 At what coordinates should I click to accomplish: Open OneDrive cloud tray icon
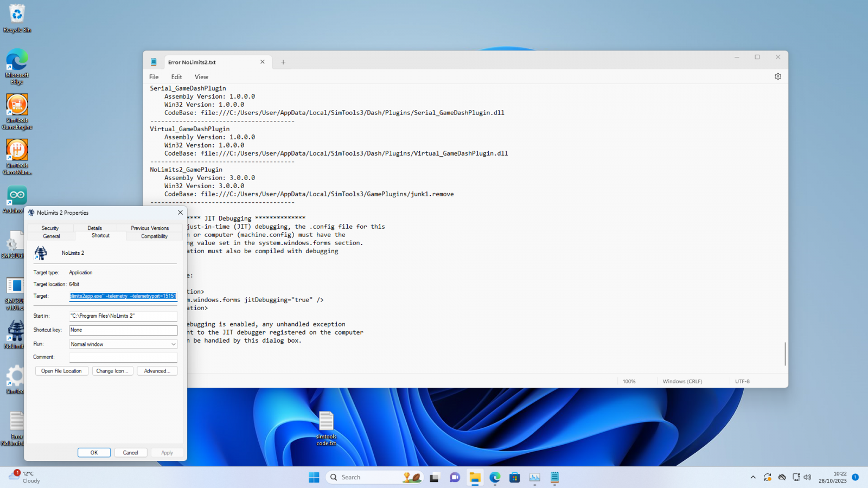782,477
